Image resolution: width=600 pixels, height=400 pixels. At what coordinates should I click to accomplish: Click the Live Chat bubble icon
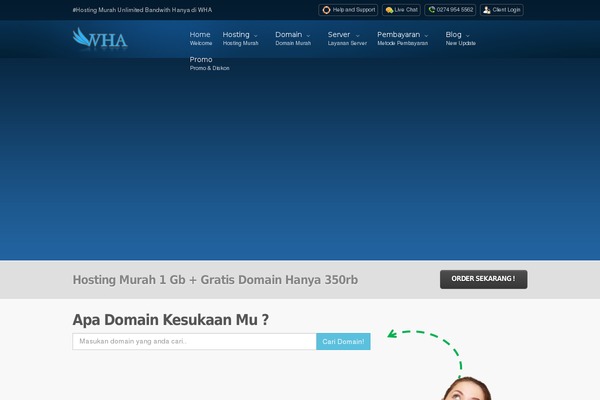[x=389, y=10]
